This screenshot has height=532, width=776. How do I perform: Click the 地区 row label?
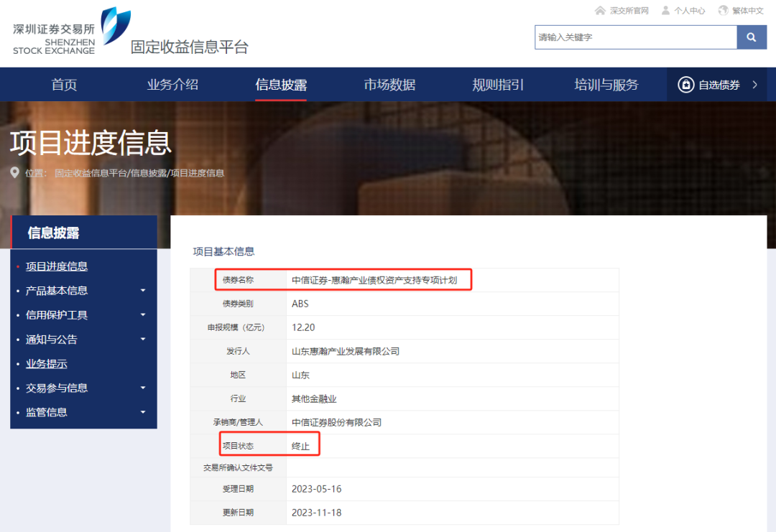click(x=238, y=375)
